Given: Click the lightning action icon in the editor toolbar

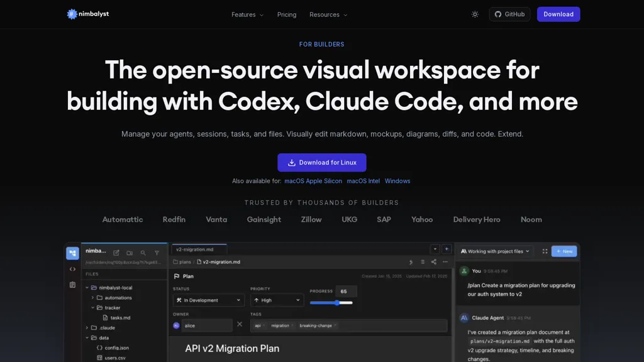Looking at the screenshot, I should tap(411, 262).
